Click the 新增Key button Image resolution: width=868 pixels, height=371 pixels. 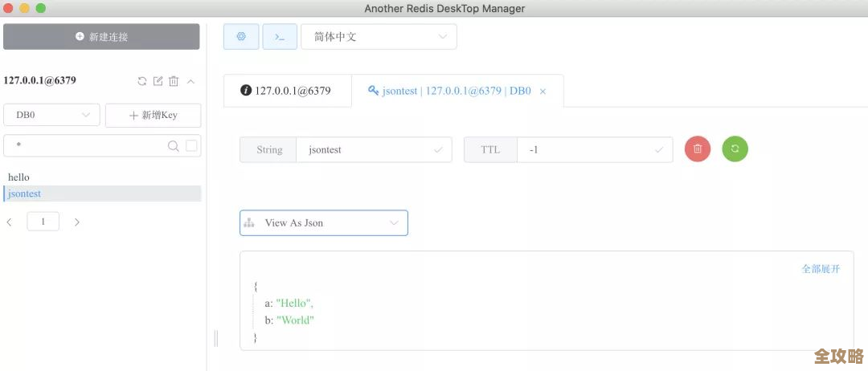153,115
